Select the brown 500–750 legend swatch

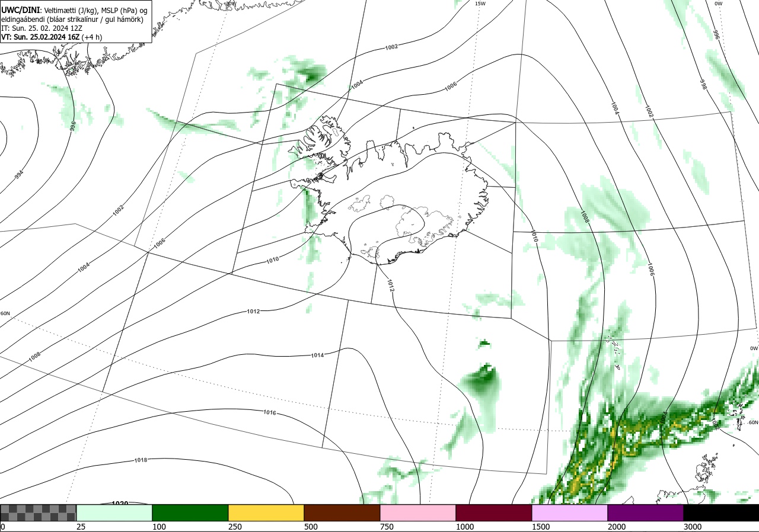[x=342, y=512]
